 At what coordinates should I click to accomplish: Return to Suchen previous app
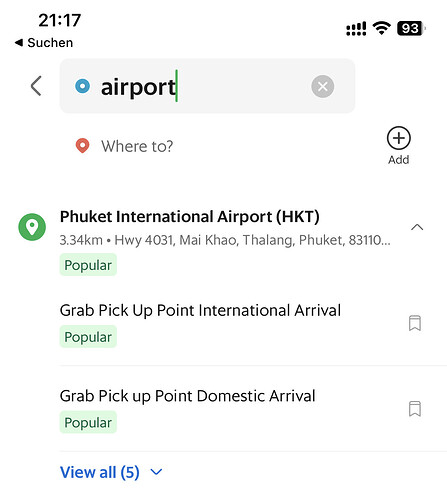[x=44, y=43]
